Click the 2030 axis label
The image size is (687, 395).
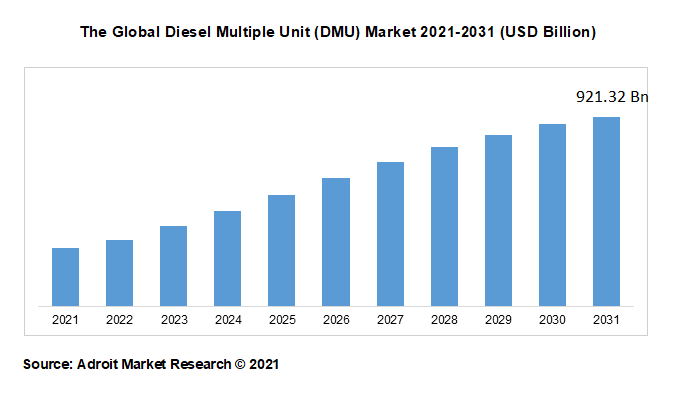552,320
